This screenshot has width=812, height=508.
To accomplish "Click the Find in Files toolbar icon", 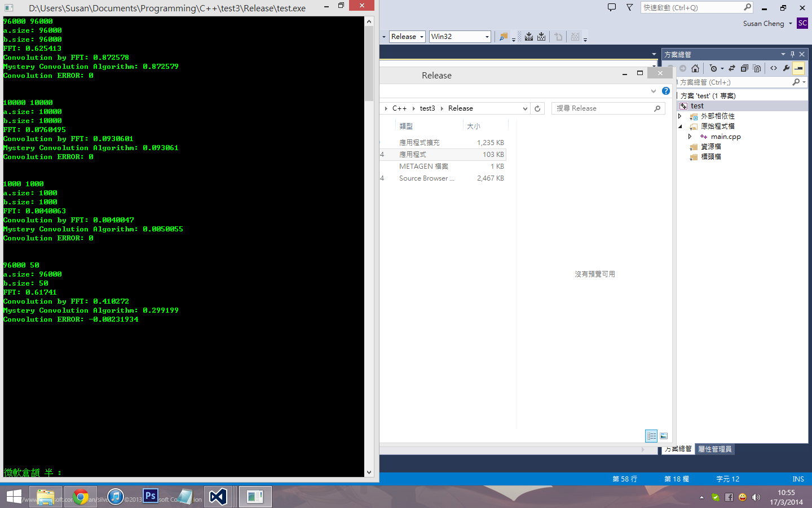I will [x=503, y=37].
